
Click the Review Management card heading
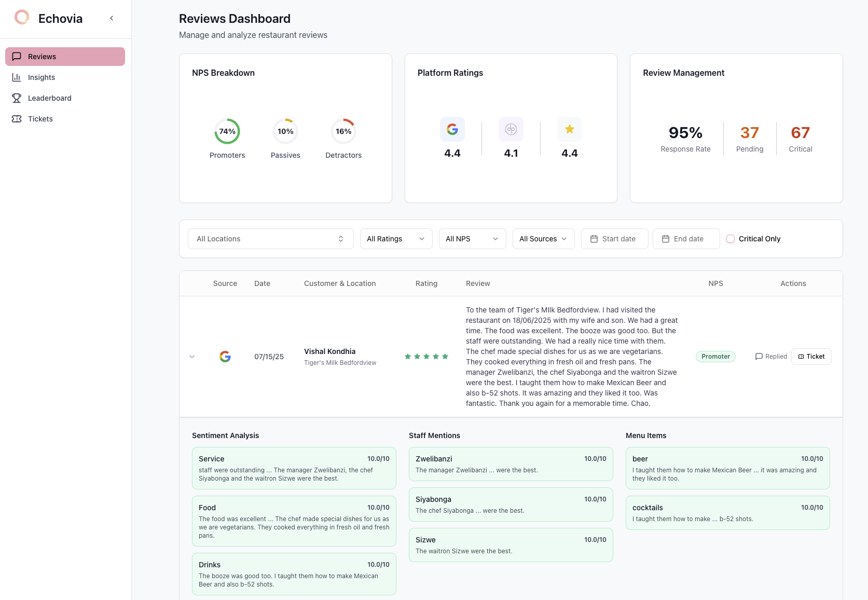point(683,73)
